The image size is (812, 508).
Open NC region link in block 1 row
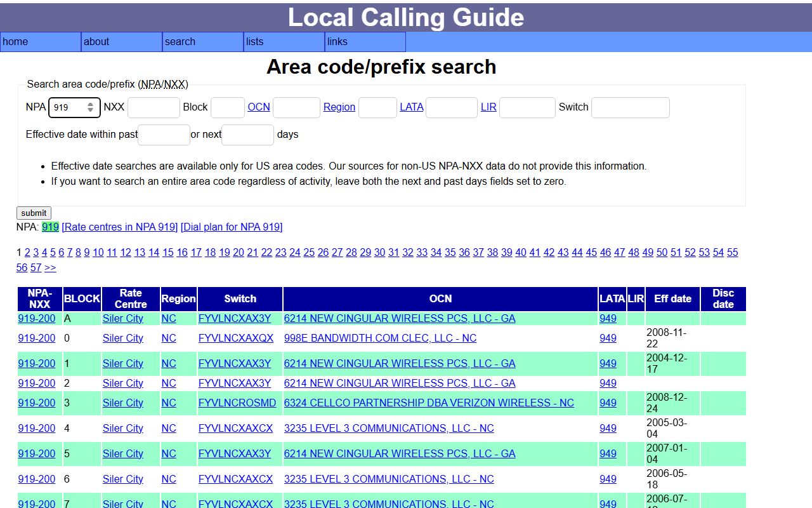tap(169, 364)
